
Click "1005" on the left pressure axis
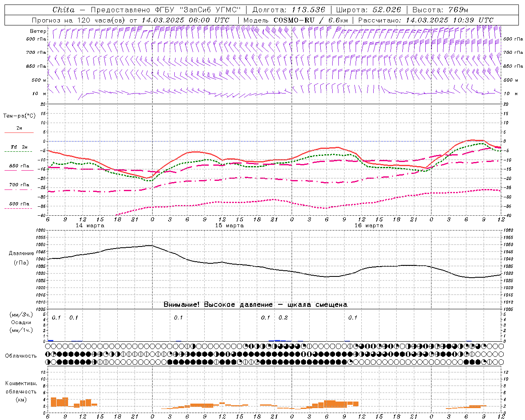click(x=40, y=309)
